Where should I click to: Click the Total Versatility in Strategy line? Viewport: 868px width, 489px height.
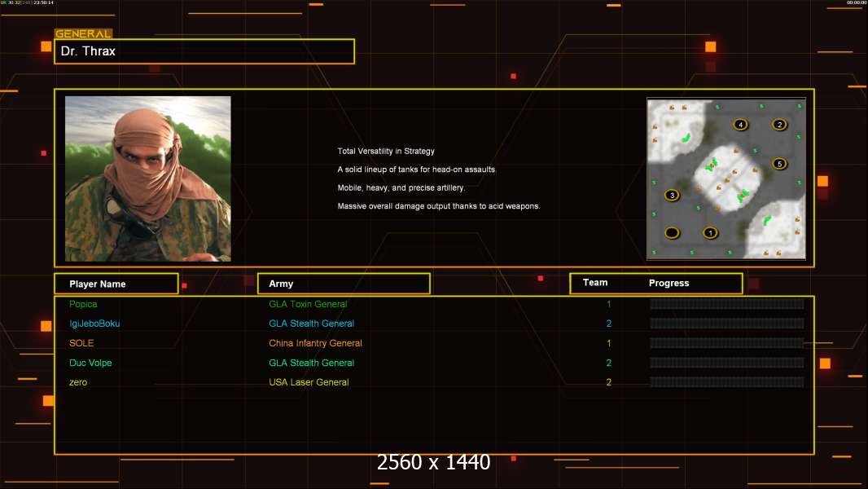[x=386, y=152]
